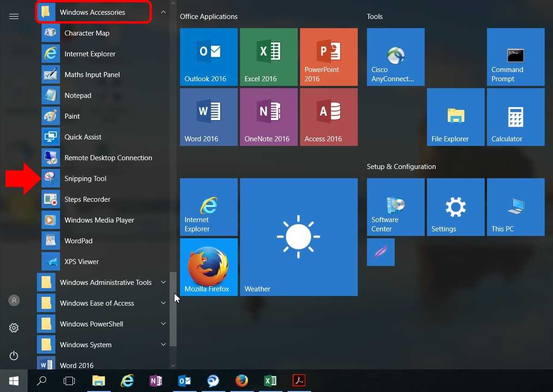
Task: Open Settings from the Start sidebar gear
Action: pyautogui.click(x=14, y=328)
